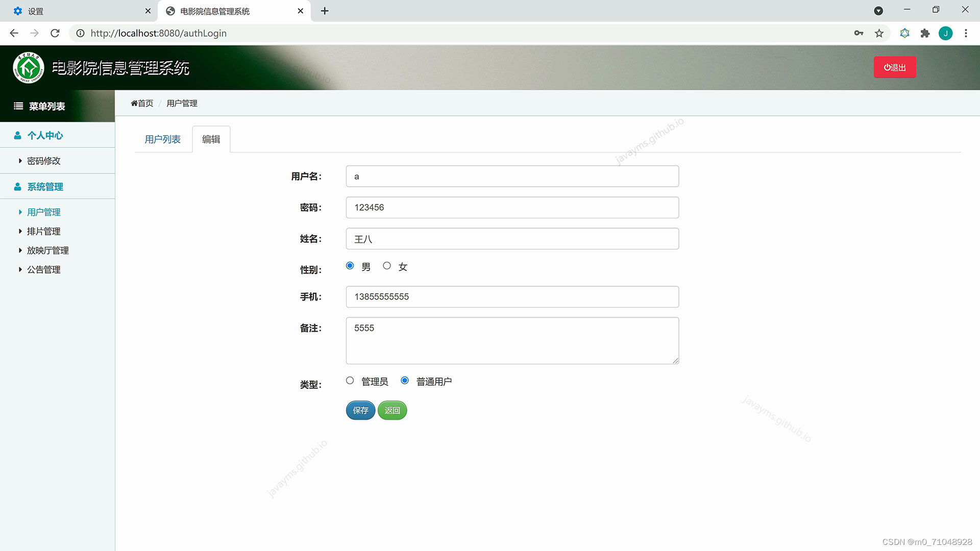Reload the page with refresh icon
Image resolution: width=980 pixels, height=551 pixels.
click(55, 33)
